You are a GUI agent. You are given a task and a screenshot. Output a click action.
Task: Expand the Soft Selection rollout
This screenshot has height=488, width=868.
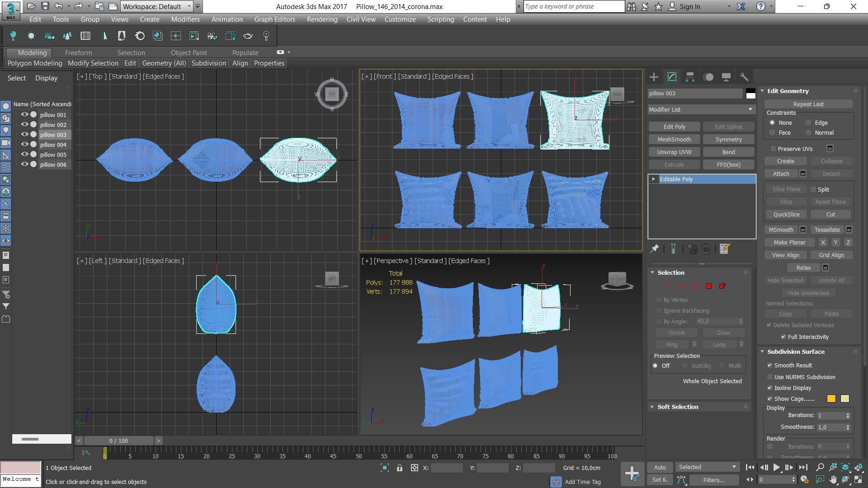point(678,407)
